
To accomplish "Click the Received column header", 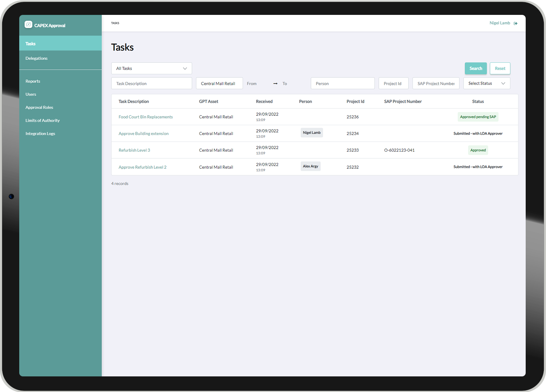I will point(264,102).
